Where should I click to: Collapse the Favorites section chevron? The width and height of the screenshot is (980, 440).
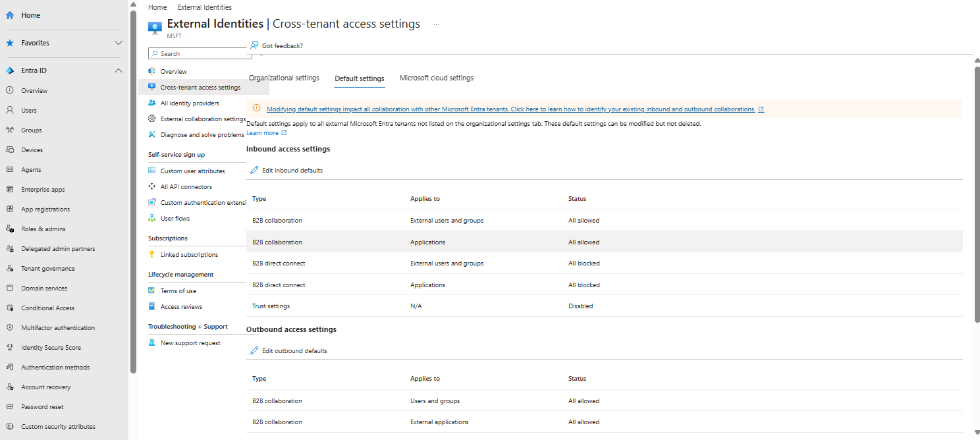click(x=119, y=43)
